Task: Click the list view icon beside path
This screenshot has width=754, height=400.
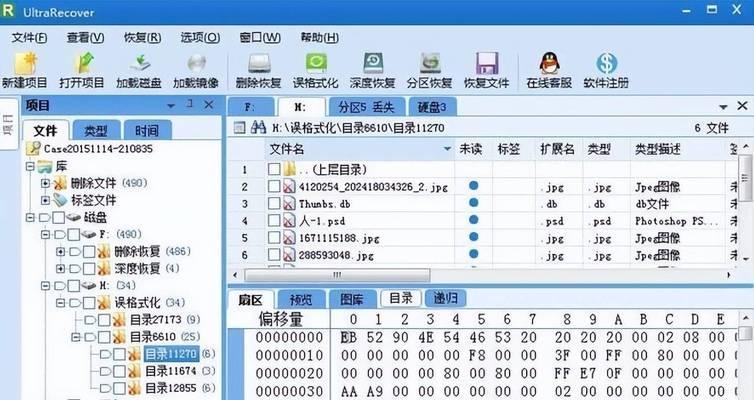Action: 239,127
